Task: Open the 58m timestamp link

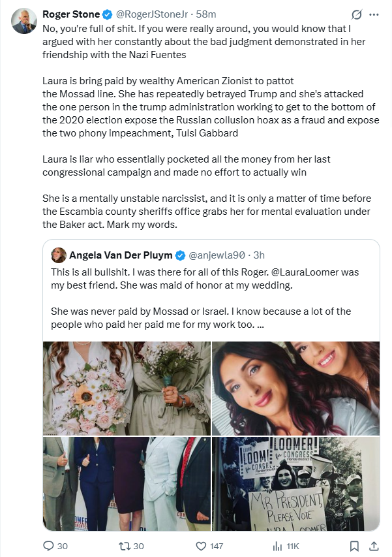Action: click(205, 14)
